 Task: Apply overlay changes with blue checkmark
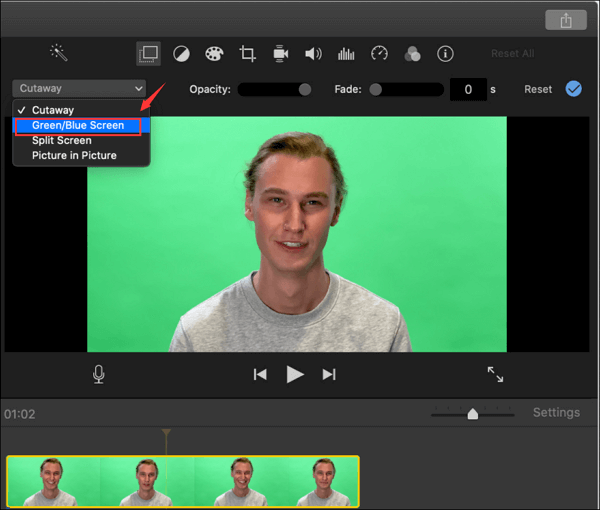click(573, 89)
